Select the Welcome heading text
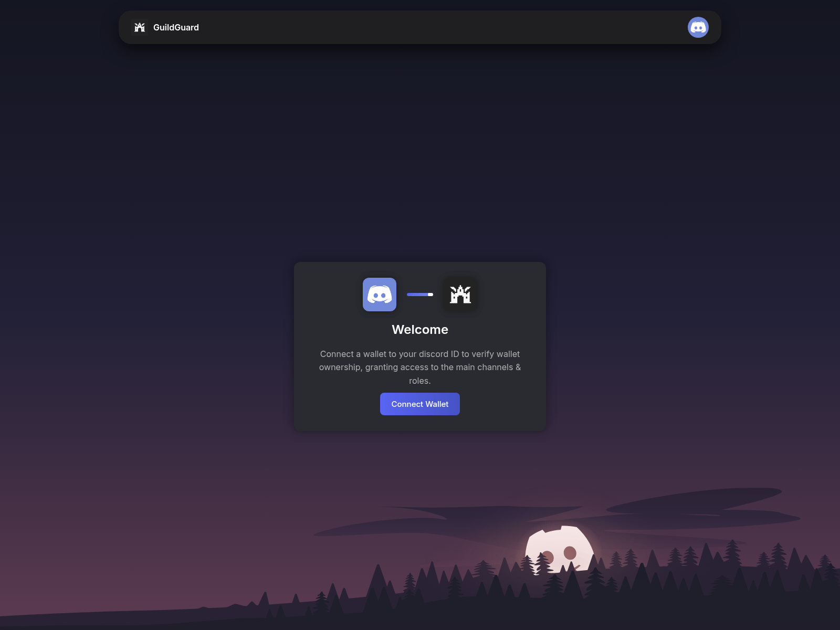Screen dimensions: 840x630 tap(419, 330)
